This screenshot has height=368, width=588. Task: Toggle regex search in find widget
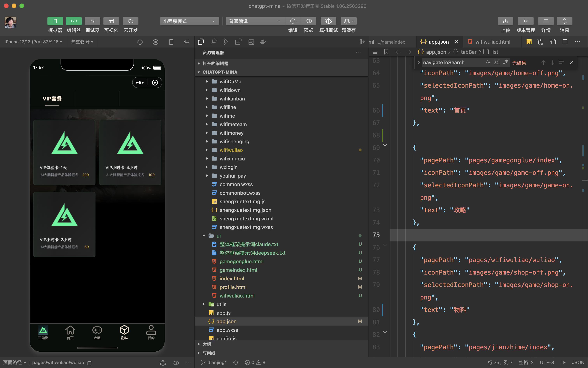(505, 62)
